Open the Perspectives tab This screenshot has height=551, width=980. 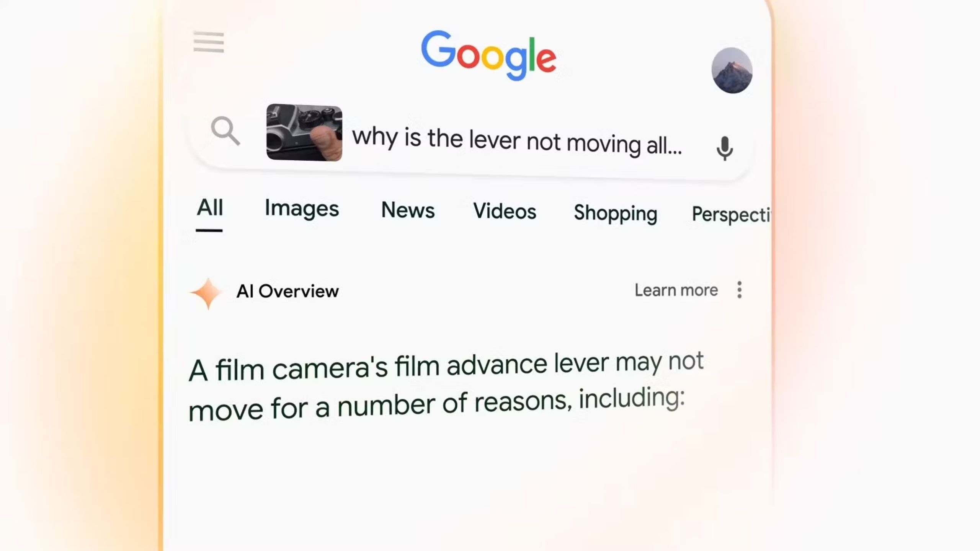(731, 214)
